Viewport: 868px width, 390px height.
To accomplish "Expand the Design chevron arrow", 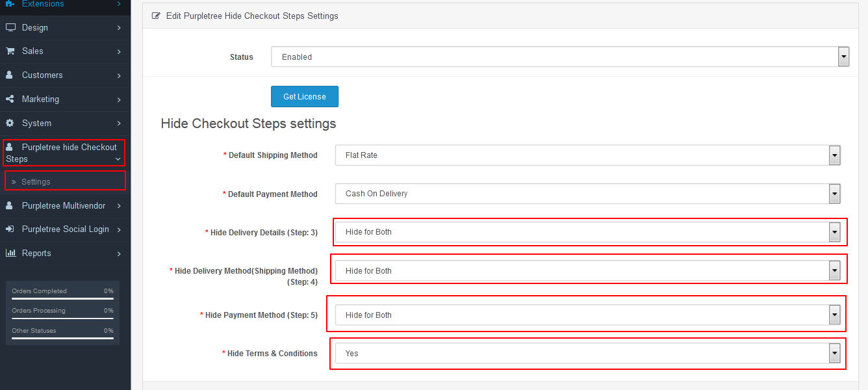I will pyautogui.click(x=119, y=28).
